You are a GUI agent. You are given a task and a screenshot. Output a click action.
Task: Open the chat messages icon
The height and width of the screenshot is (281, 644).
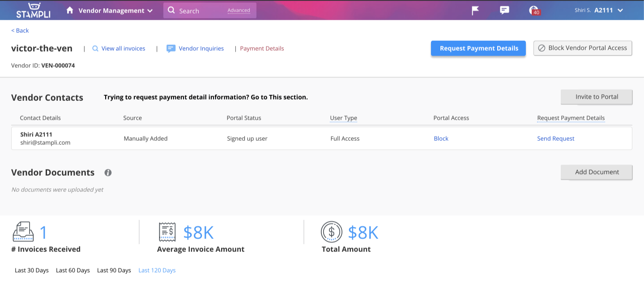(x=504, y=10)
